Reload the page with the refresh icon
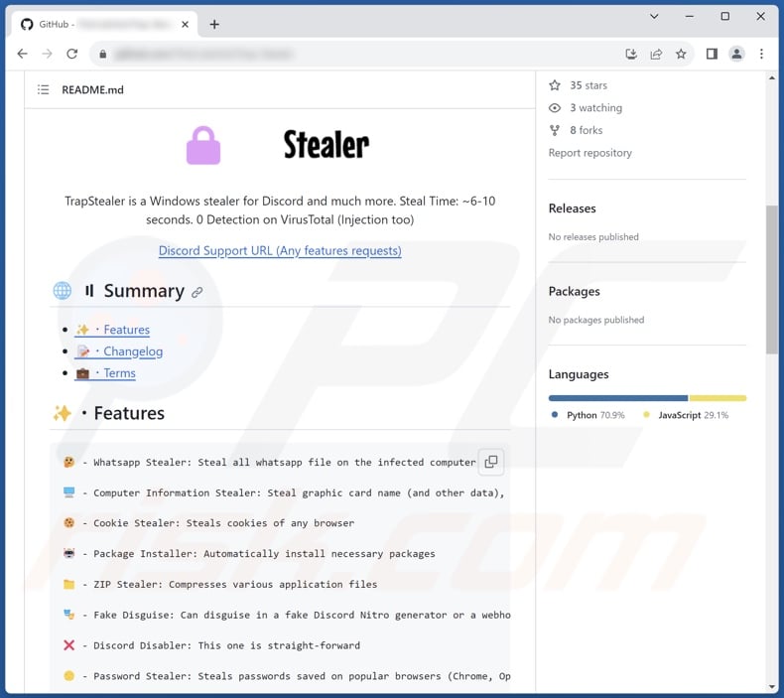 click(72, 54)
